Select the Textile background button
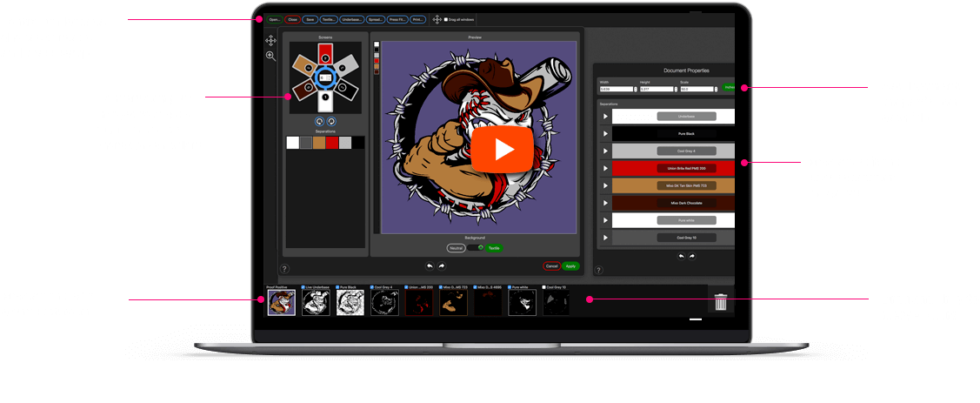Image resolution: width=980 pixels, height=403 pixels. (x=494, y=248)
